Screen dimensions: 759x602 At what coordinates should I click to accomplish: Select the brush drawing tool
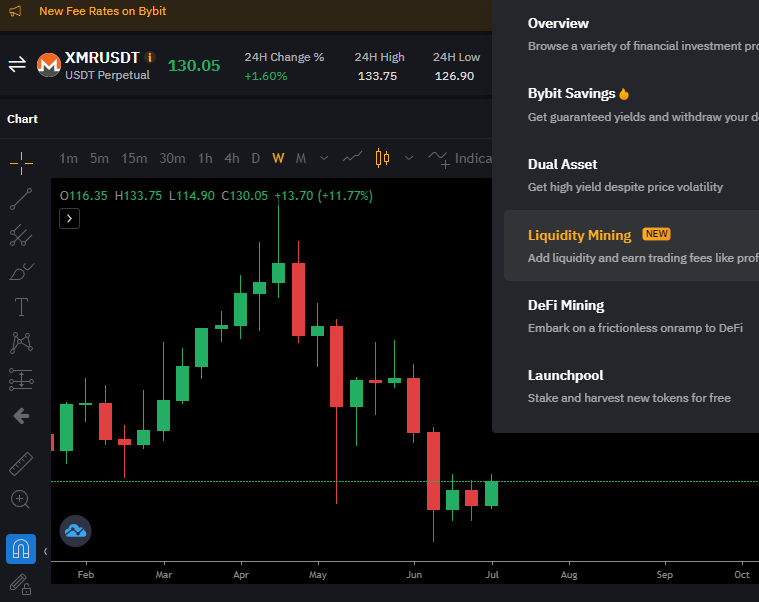point(21,271)
